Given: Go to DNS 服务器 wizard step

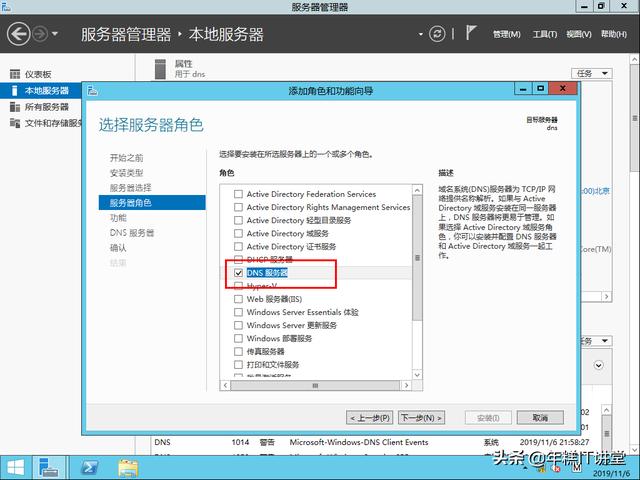Looking at the screenshot, I should pos(132,233).
